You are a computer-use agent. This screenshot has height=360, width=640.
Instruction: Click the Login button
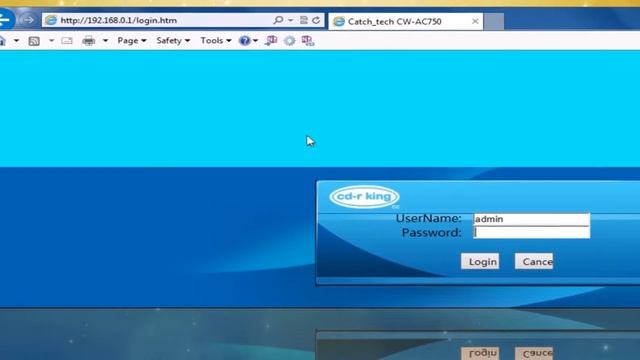[x=480, y=262]
